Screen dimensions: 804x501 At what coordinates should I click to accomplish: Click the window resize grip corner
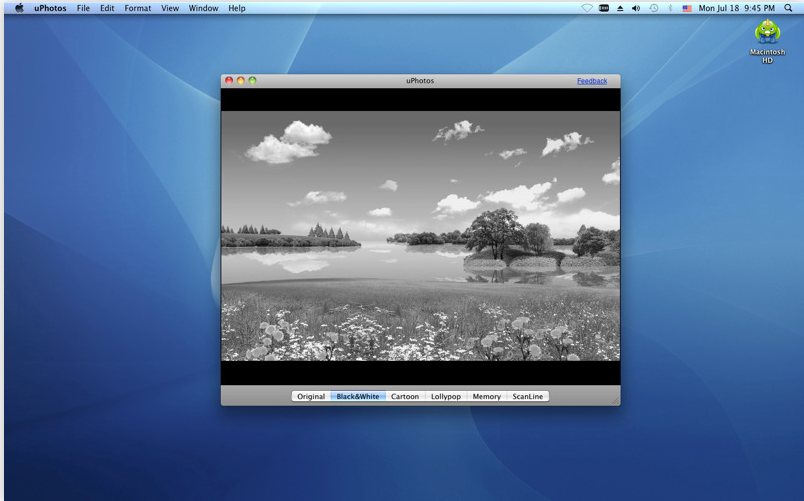[x=615, y=400]
